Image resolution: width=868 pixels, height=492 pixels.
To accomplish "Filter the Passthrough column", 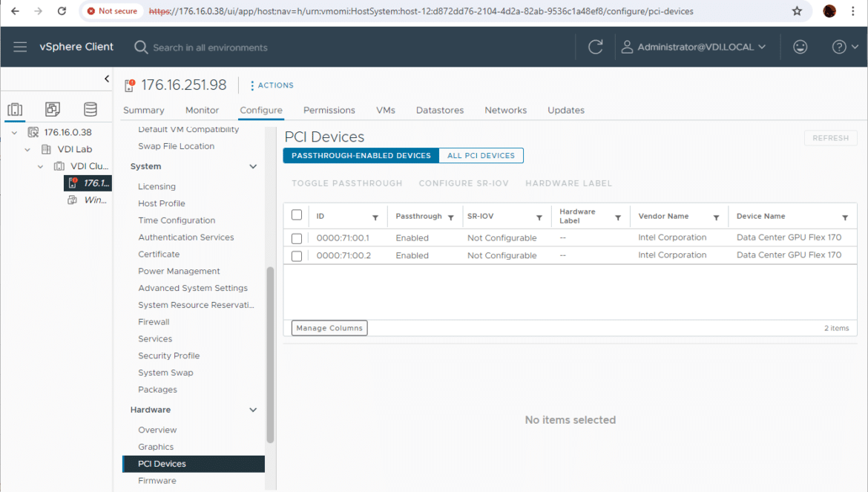I will (450, 217).
